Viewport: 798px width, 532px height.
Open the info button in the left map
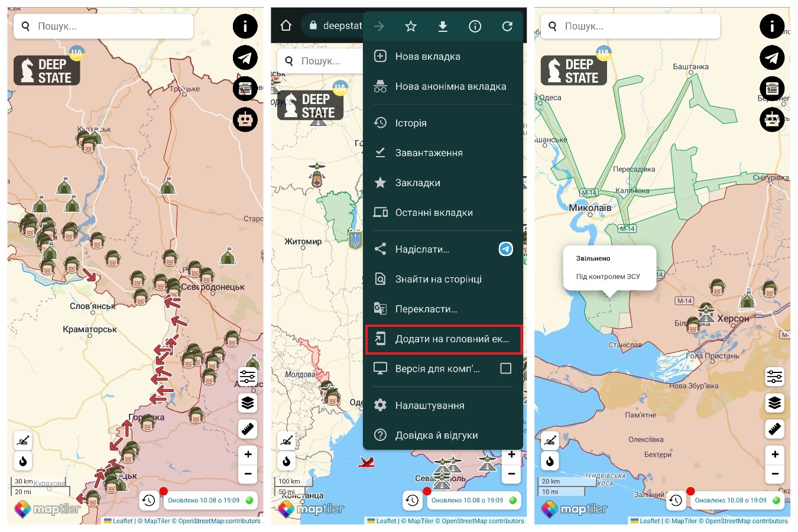click(245, 26)
